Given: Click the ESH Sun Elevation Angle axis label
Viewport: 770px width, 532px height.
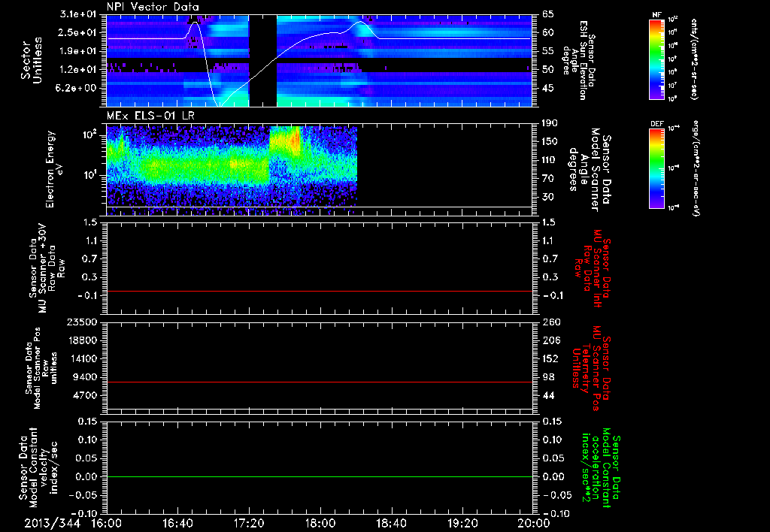Looking at the screenshot, I should pos(579,60).
